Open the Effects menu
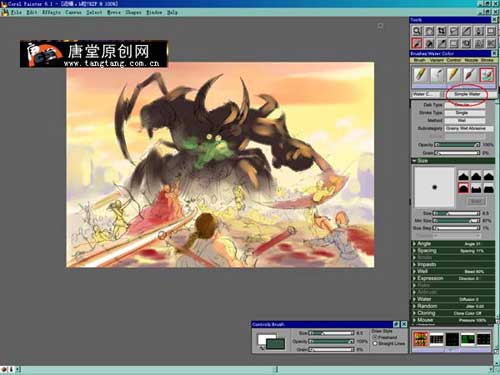This screenshot has height=375, width=500. (51, 12)
